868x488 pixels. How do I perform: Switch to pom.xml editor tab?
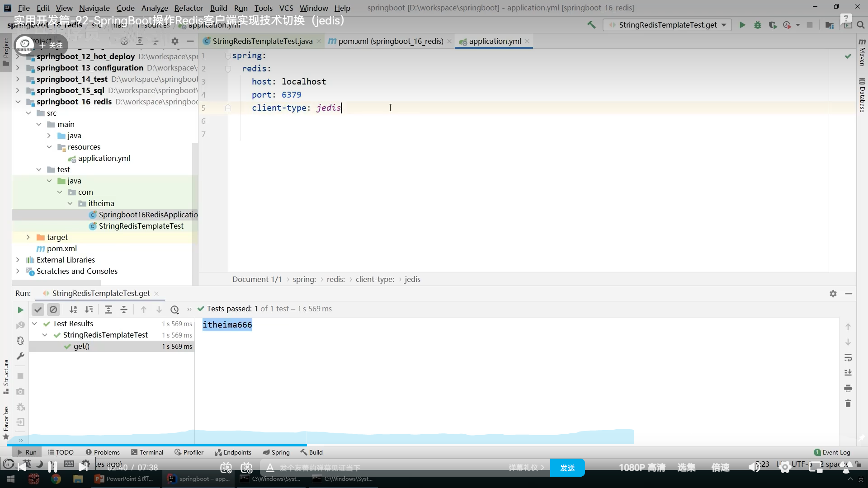pyautogui.click(x=390, y=41)
